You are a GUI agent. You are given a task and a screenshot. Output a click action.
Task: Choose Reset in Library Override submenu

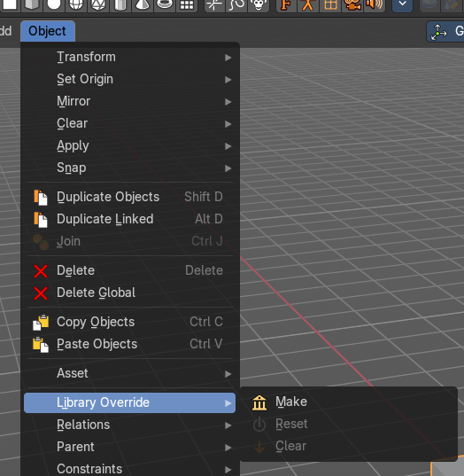pos(349,424)
